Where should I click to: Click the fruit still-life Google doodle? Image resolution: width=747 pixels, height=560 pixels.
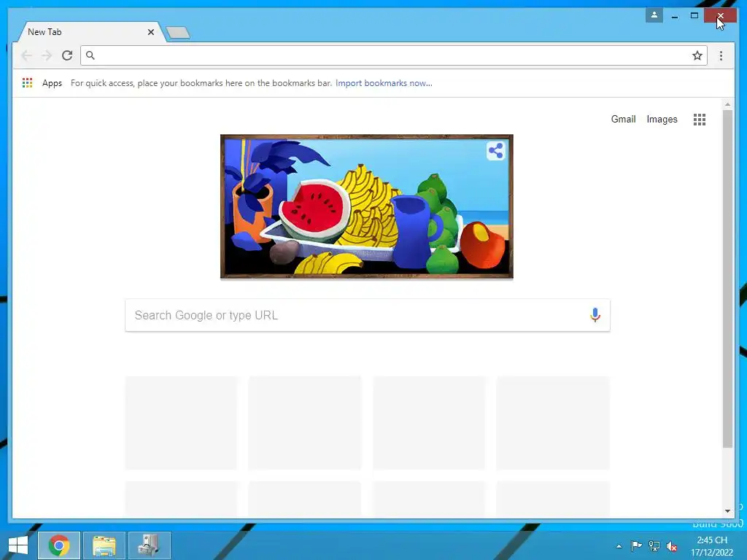point(366,206)
